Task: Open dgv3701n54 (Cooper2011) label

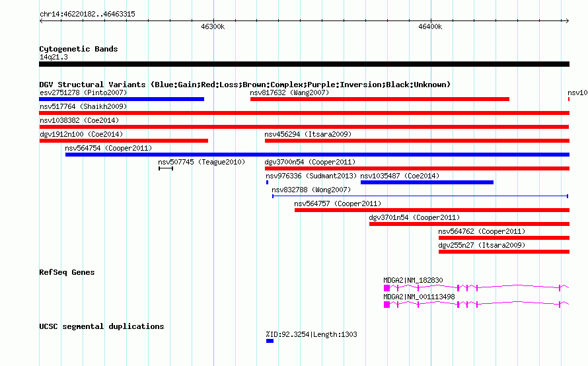Action: [414, 217]
